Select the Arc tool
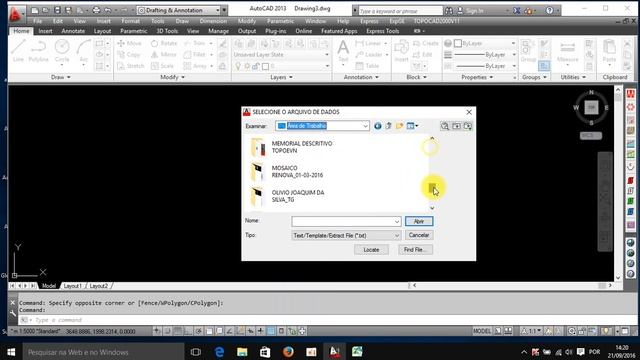Image resolution: width=640 pixels, height=360 pixels. pyautogui.click(x=84, y=51)
